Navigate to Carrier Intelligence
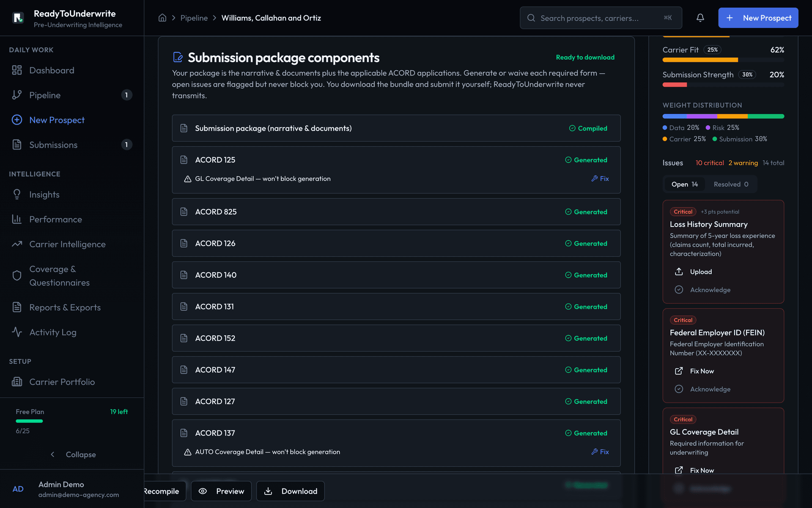 [72, 244]
